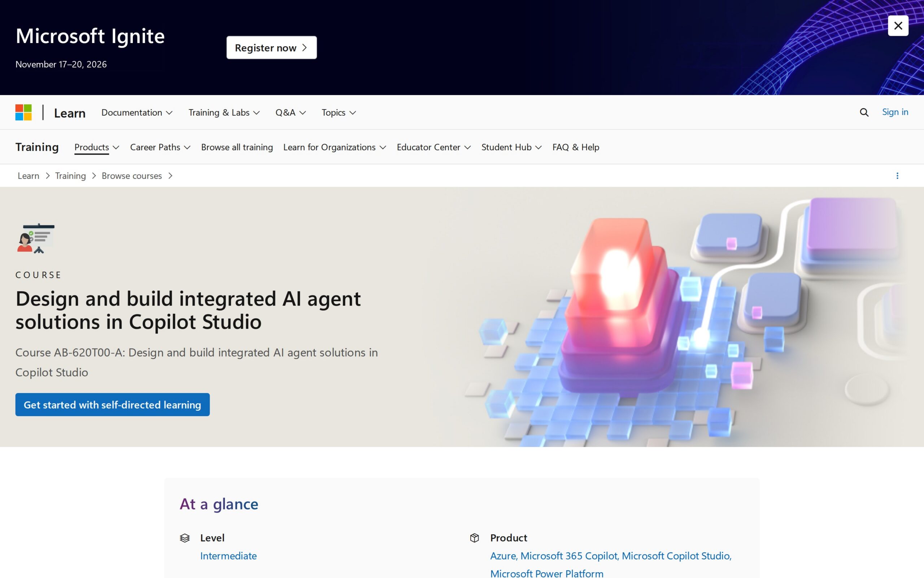The width and height of the screenshot is (924, 578).
Task: Click the Level label
Action: click(212, 538)
